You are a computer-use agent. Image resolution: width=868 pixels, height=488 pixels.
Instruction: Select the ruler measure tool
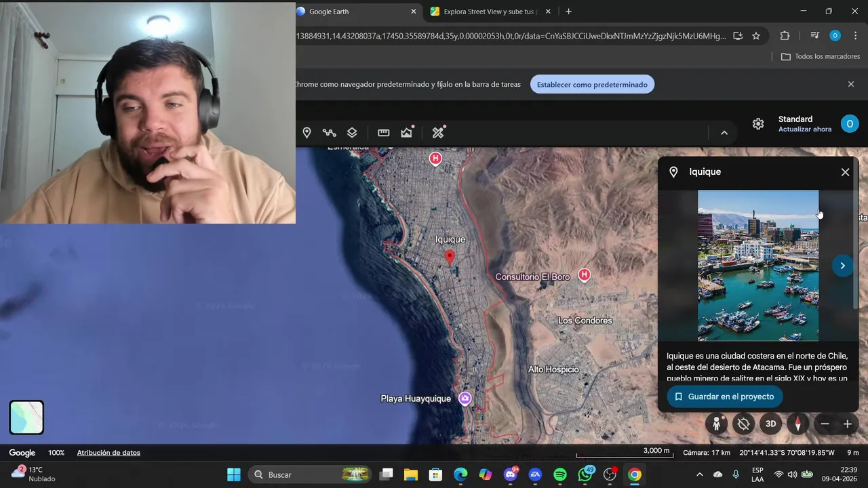[x=384, y=133]
